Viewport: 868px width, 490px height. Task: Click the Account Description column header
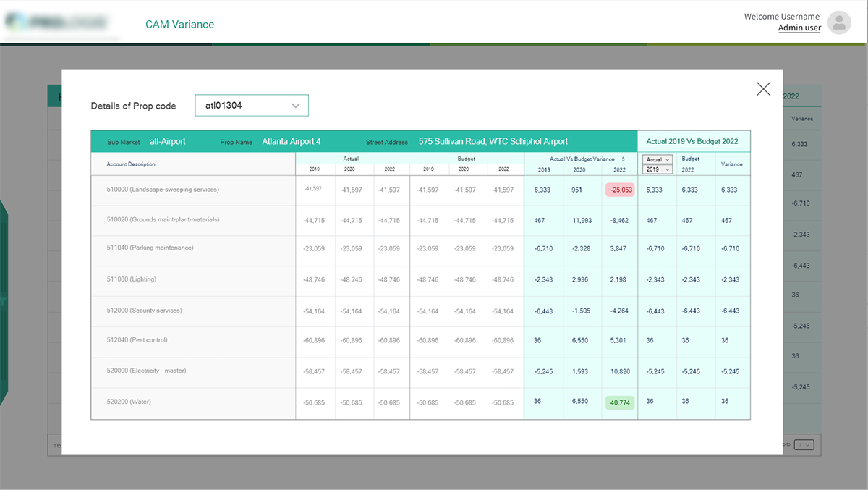coord(131,164)
